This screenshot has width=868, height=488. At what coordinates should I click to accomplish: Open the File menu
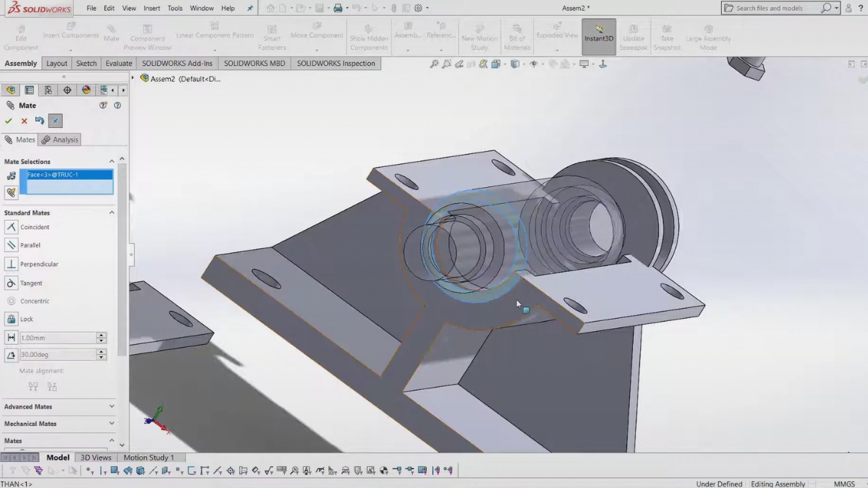tap(92, 8)
